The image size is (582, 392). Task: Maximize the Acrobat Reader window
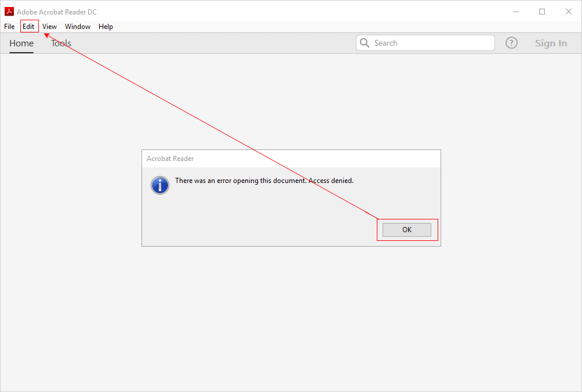[x=542, y=12]
